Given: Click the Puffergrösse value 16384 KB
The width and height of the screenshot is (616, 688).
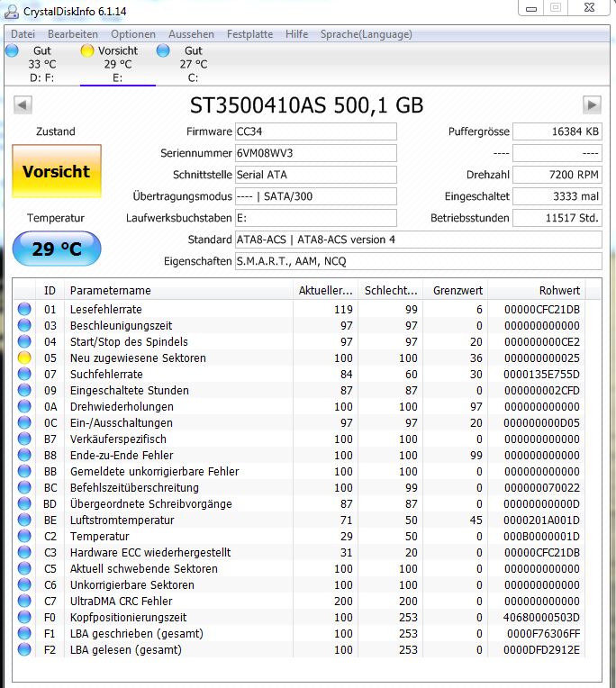Looking at the screenshot, I should 557,131.
